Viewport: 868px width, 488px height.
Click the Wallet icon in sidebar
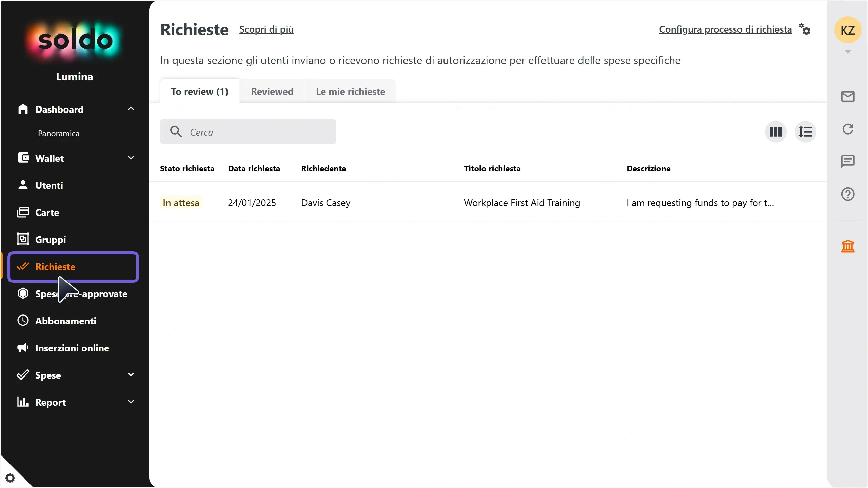point(23,158)
